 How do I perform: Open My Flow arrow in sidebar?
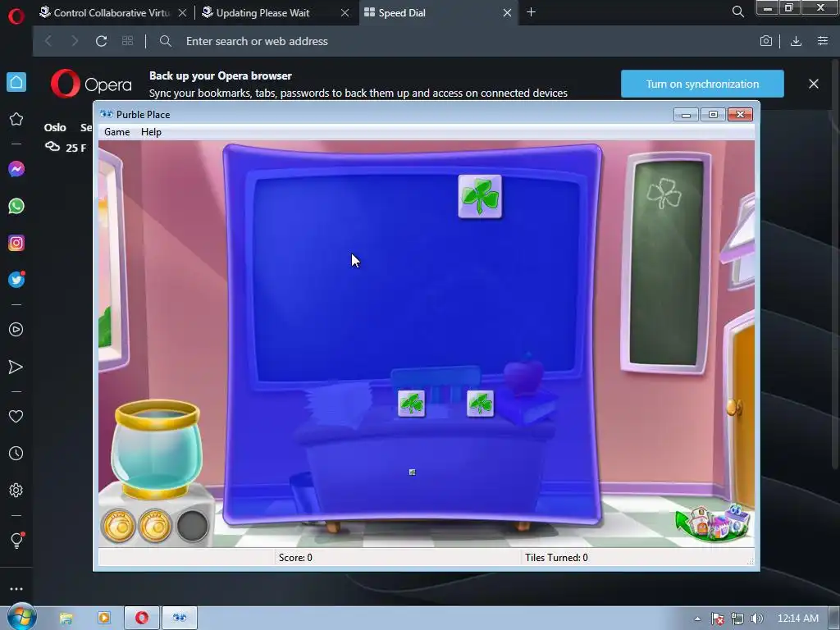pyautogui.click(x=16, y=367)
